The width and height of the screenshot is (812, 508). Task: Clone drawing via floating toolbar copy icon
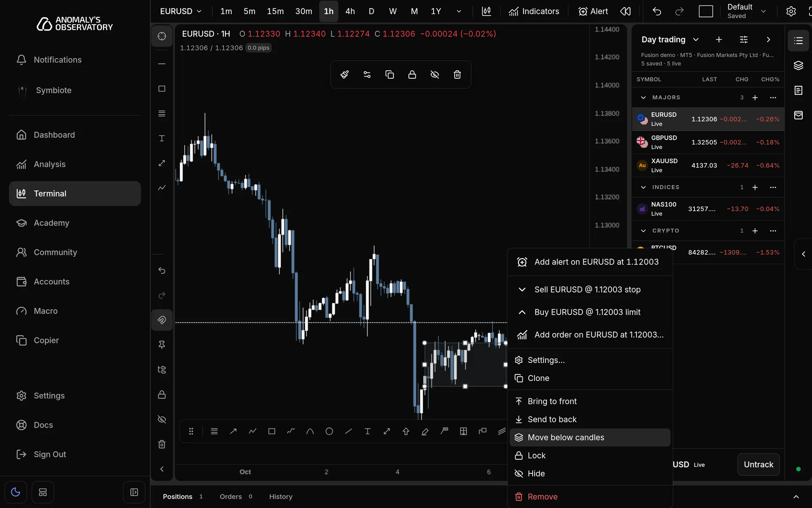[x=390, y=75]
